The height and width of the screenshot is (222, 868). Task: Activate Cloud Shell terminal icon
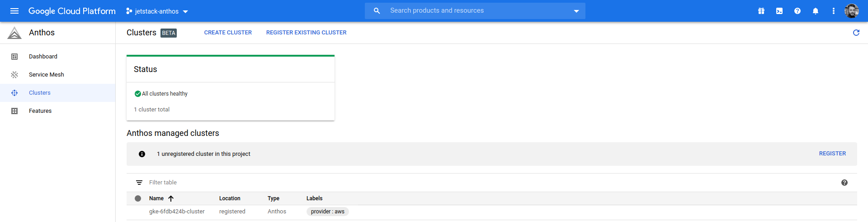(779, 11)
